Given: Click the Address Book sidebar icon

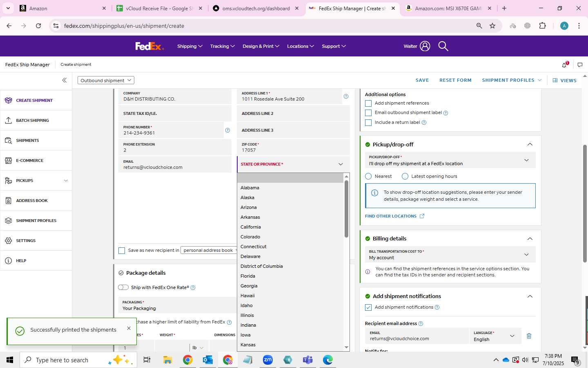Looking at the screenshot, I should tap(9, 200).
